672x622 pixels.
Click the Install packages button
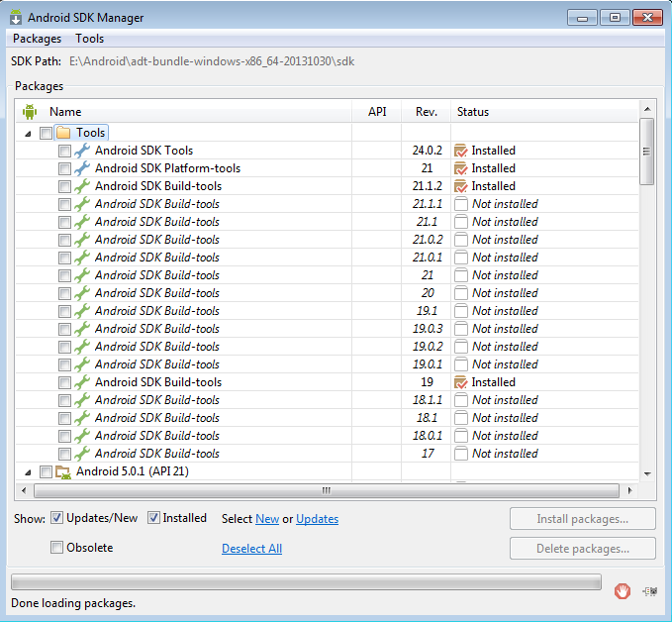[x=582, y=519]
